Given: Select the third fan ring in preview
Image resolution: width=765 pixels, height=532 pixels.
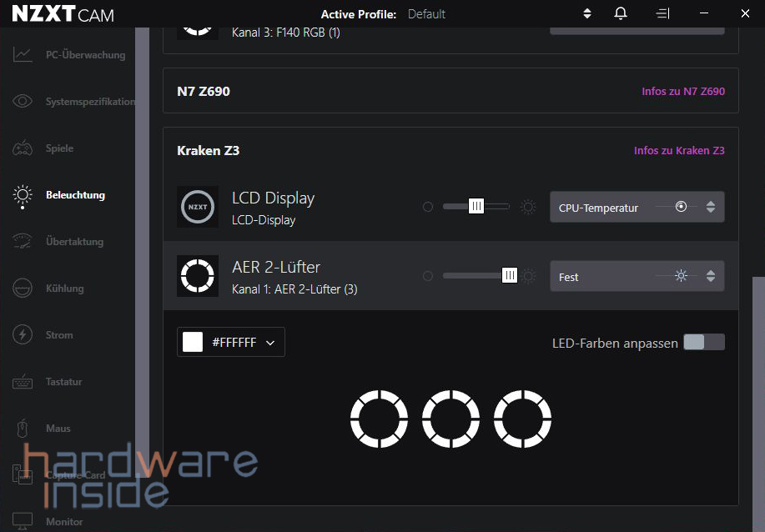Looking at the screenshot, I should [x=522, y=419].
